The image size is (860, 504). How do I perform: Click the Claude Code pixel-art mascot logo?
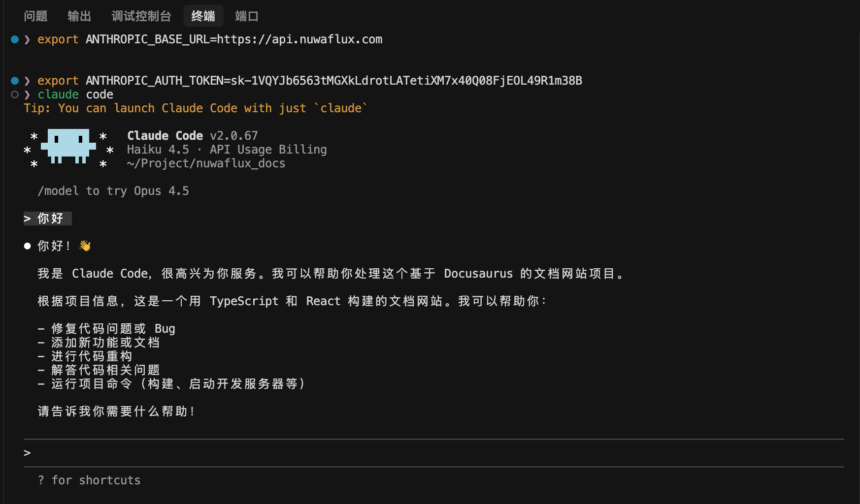click(68, 148)
